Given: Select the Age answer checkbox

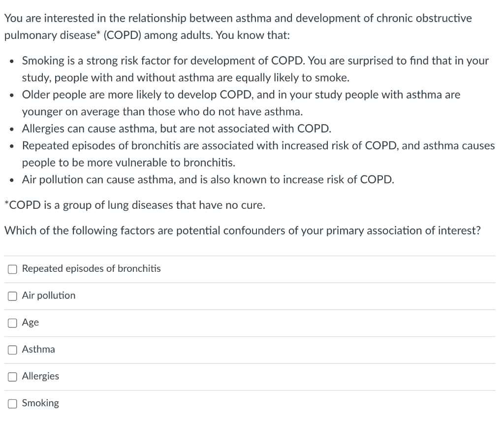Looking at the screenshot, I should [x=13, y=323].
